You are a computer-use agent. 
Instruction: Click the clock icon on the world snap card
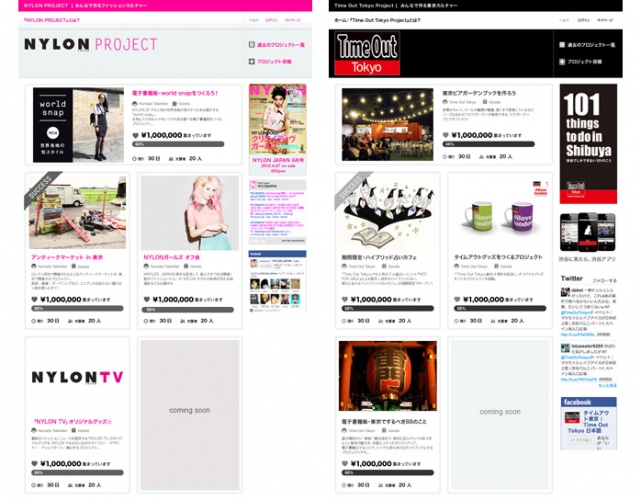(135, 159)
